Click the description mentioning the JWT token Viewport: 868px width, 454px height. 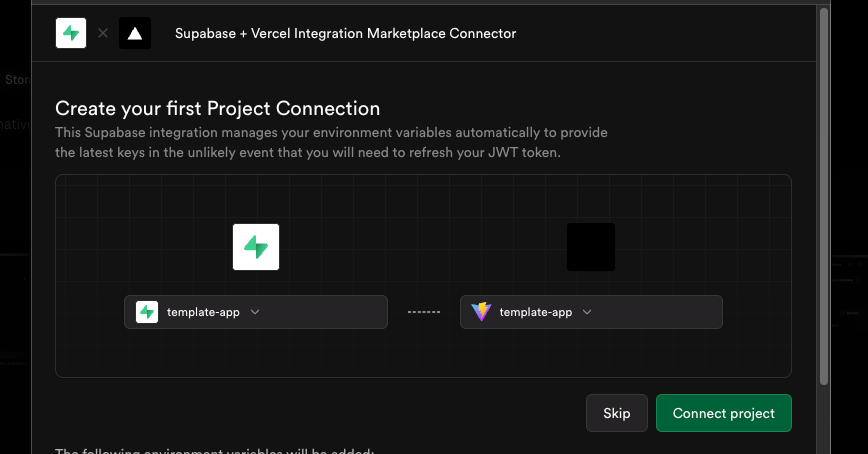(331, 142)
